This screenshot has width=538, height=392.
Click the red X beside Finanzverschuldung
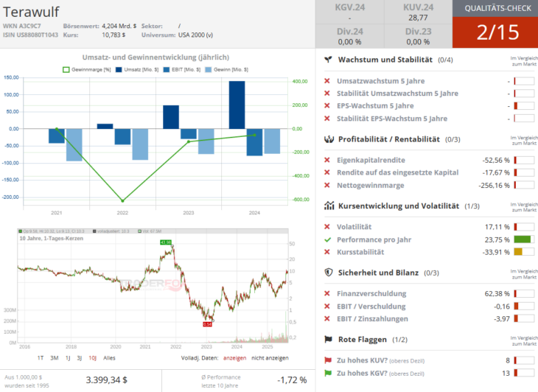pyautogui.click(x=327, y=293)
